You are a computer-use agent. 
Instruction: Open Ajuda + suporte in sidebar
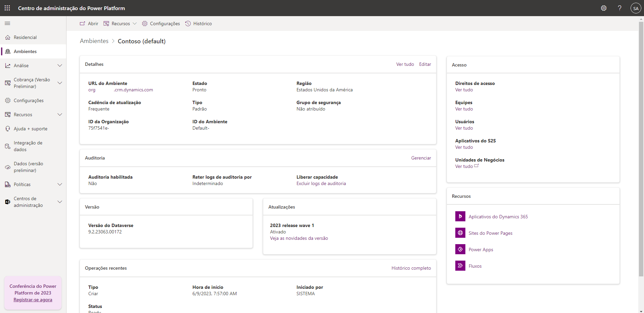pyautogui.click(x=30, y=129)
